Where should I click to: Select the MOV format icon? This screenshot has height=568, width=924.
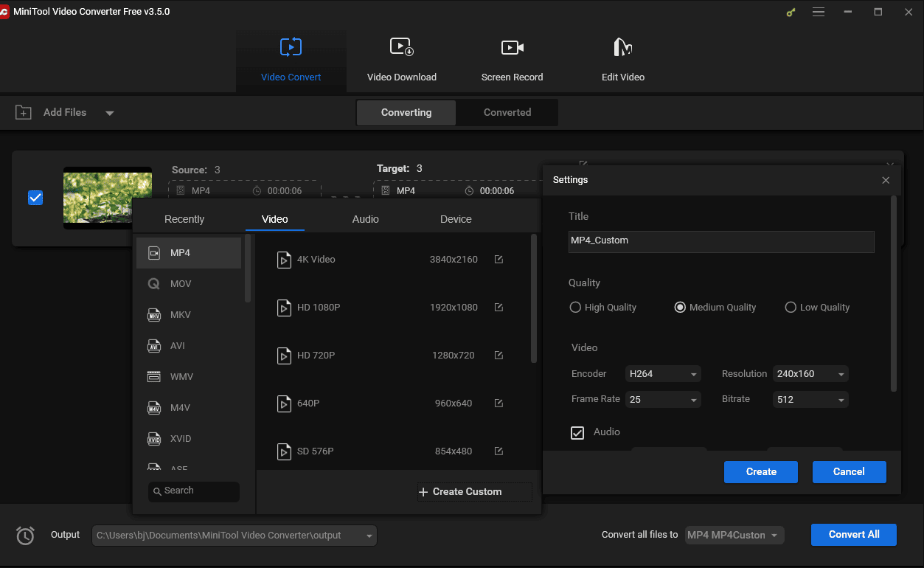coord(154,284)
